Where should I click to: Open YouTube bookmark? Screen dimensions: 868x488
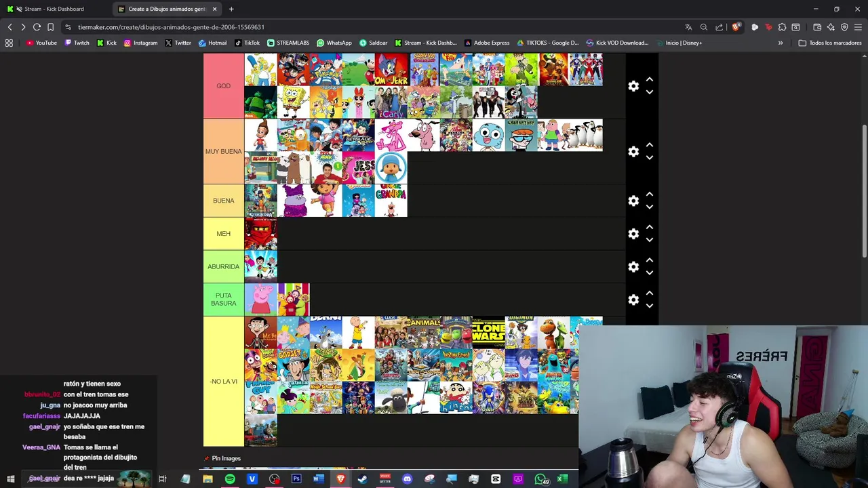[x=41, y=43]
